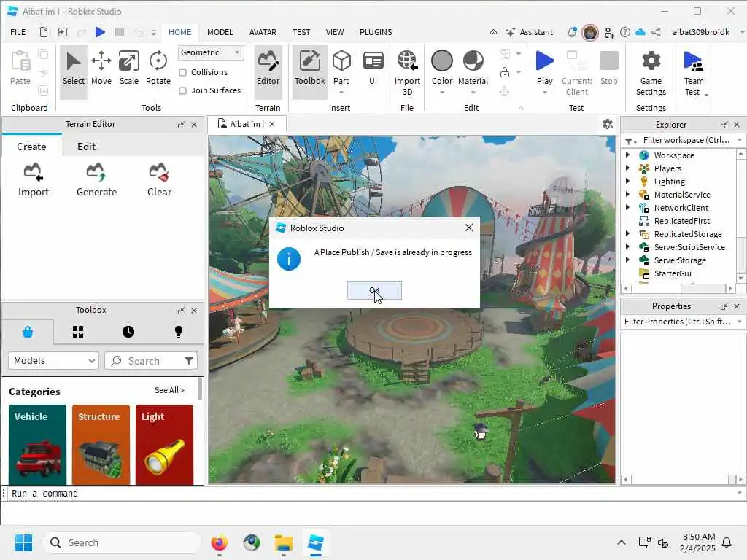Click the quick-access Play button in title toolbar

[x=99, y=32]
